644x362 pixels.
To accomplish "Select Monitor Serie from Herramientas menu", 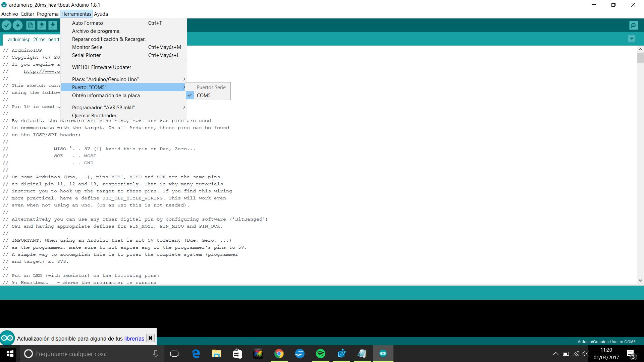I will pyautogui.click(x=87, y=47).
